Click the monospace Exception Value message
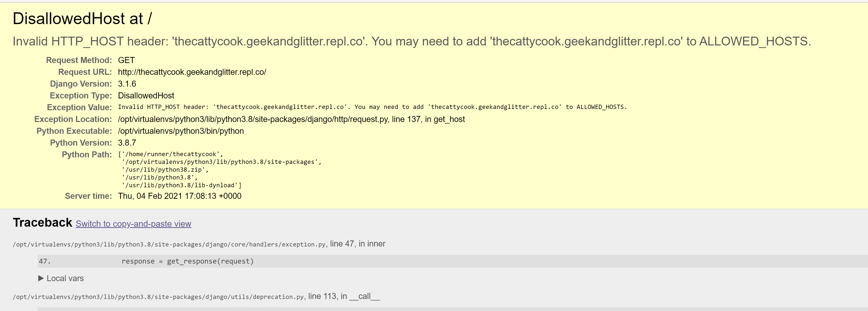The height and width of the screenshot is (311, 868). (x=372, y=107)
